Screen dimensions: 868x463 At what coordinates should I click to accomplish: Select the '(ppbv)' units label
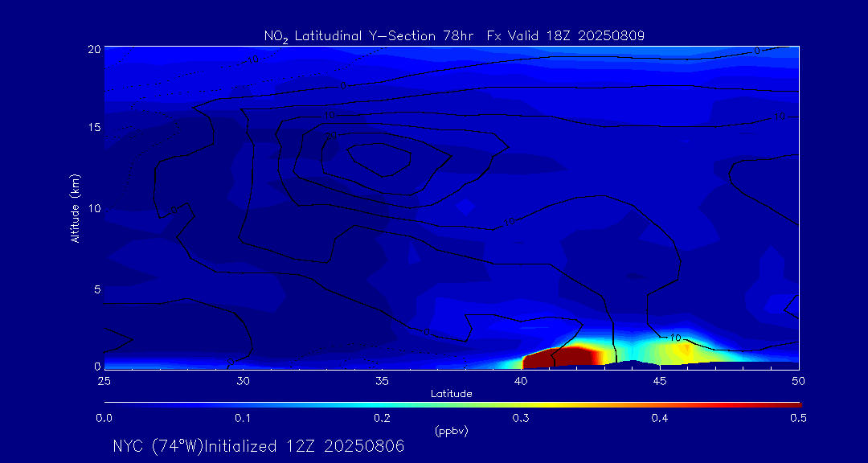(451, 431)
